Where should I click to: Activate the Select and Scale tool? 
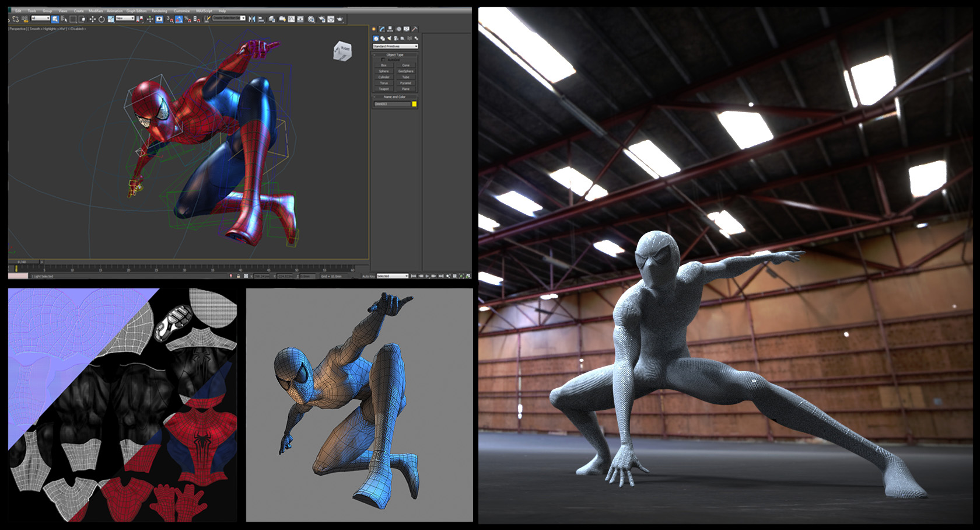click(111, 19)
